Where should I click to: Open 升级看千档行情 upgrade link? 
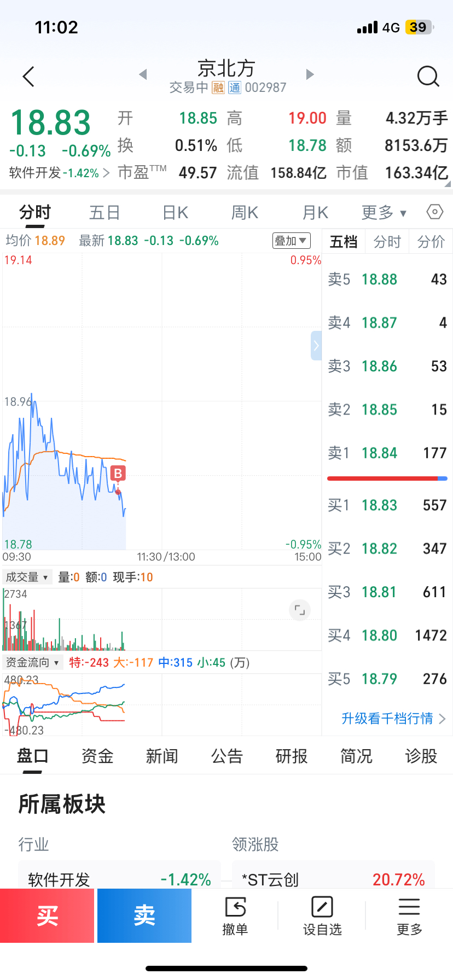click(x=393, y=718)
